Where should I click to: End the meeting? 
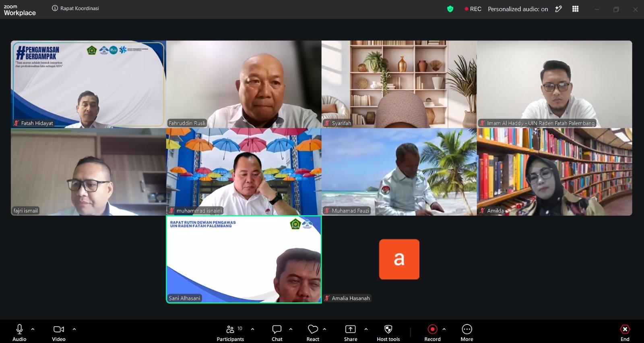coord(625,333)
